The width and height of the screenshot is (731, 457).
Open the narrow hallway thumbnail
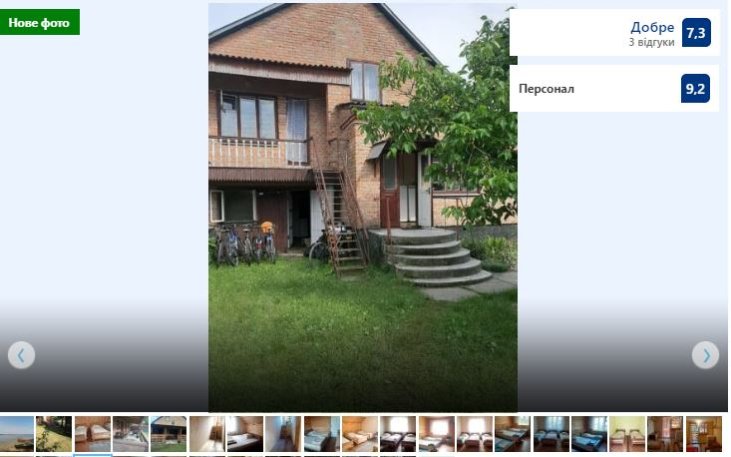click(283, 434)
